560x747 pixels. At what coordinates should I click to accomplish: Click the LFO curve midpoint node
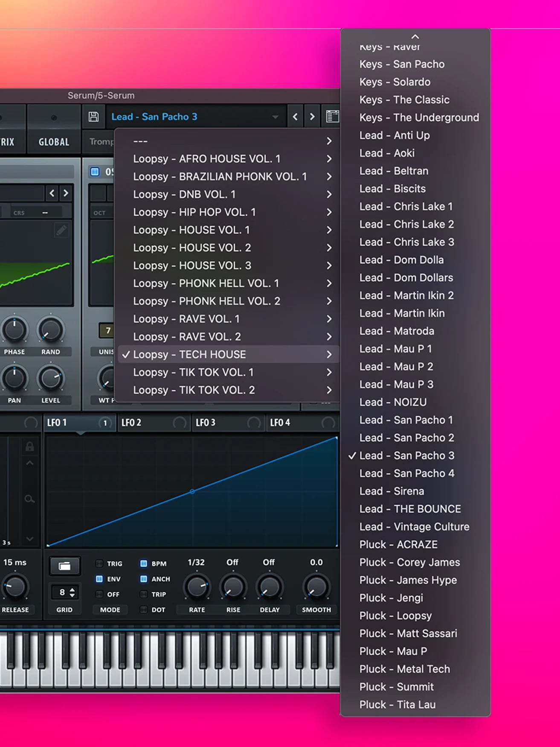click(x=192, y=492)
